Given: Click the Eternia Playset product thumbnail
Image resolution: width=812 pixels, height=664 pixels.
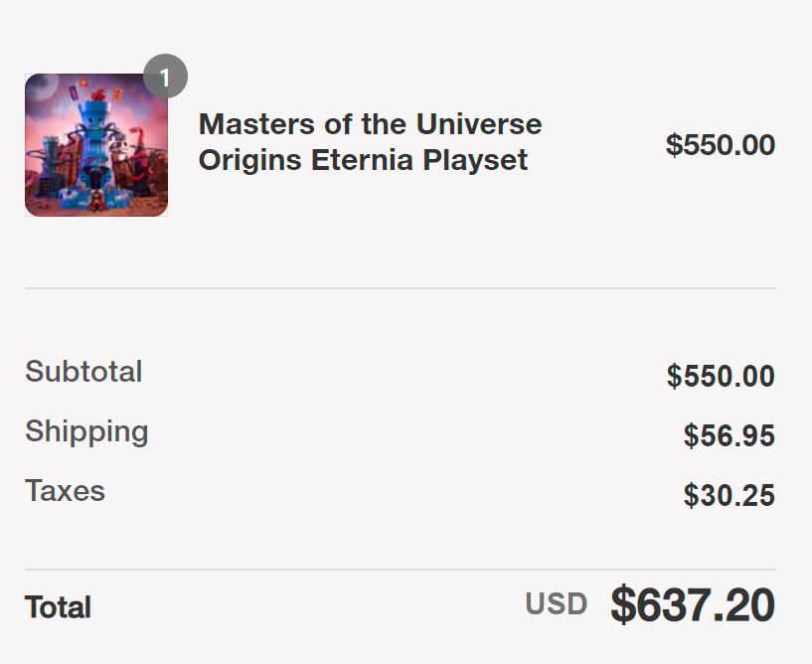Looking at the screenshot, I should tap(96, 145).
